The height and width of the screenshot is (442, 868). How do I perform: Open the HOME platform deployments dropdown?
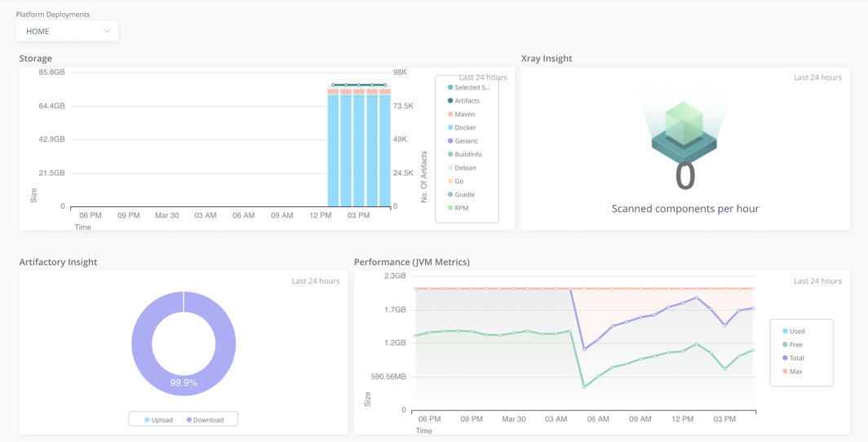click(x=66, y=31)
